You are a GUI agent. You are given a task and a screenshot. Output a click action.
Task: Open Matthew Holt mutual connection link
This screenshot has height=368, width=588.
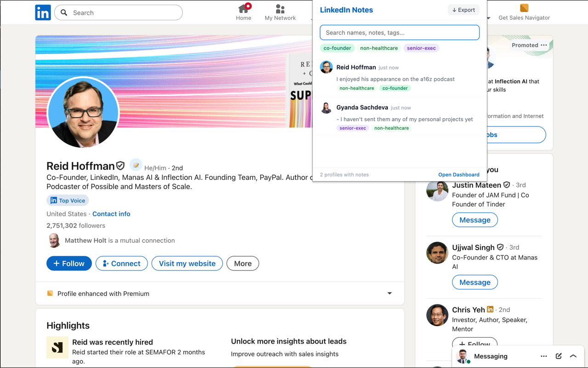(120, 241)
